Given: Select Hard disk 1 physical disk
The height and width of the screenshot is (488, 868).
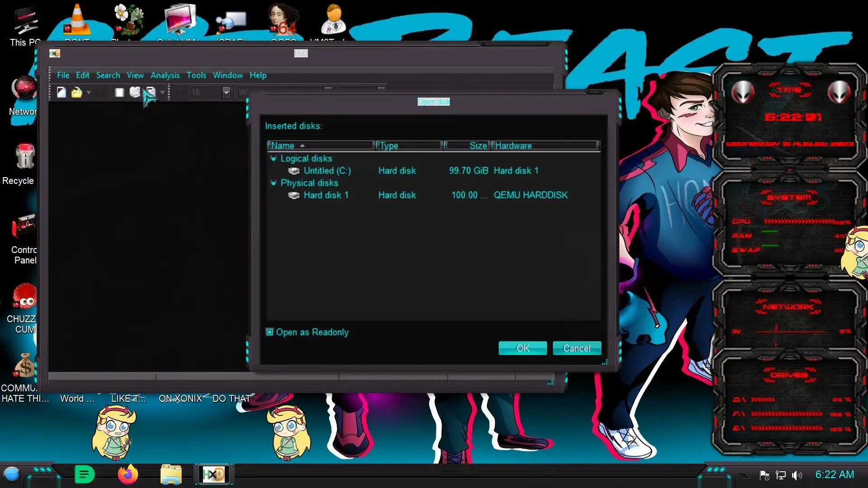Looking at the screenshot, I should click(325, 195).
